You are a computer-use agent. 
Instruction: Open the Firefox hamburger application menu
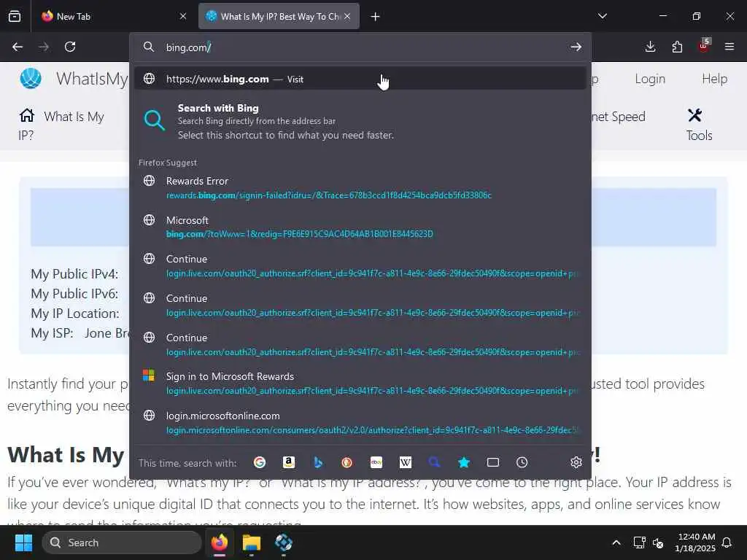coord(729,47)
